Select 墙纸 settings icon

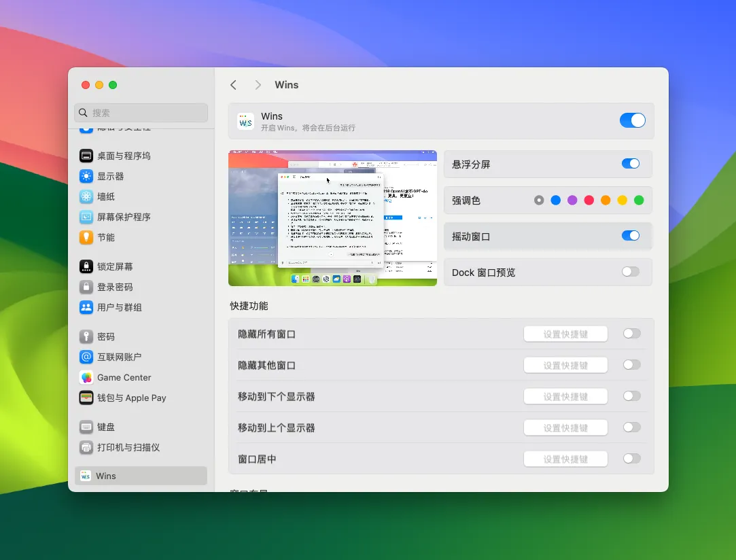click(x=86, y=196)
